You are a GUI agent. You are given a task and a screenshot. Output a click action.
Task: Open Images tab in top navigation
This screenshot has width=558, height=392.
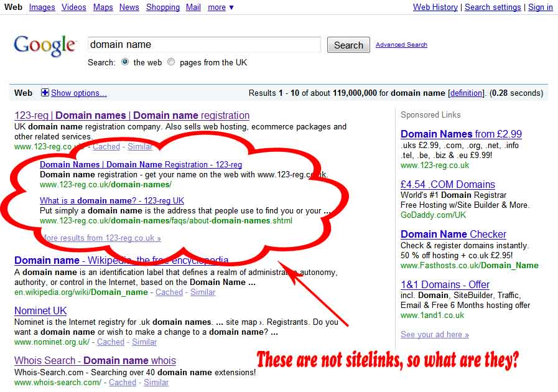[42, 7]
